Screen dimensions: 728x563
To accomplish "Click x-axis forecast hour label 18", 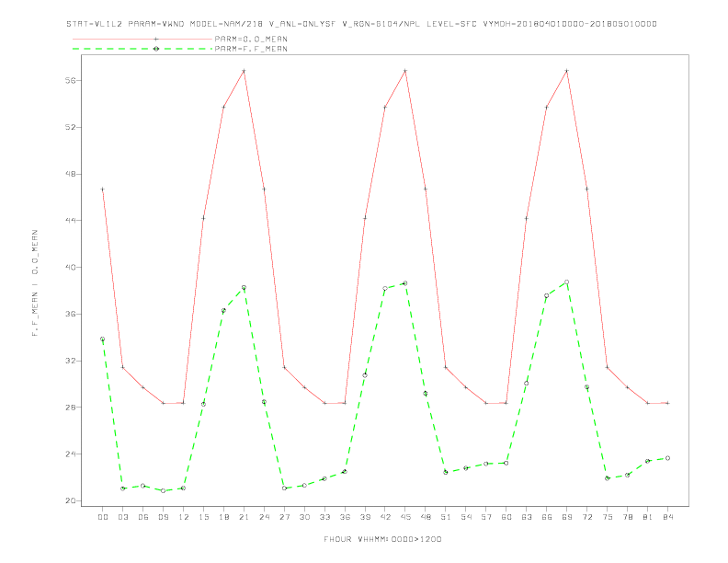I will (x=223, y=517).
